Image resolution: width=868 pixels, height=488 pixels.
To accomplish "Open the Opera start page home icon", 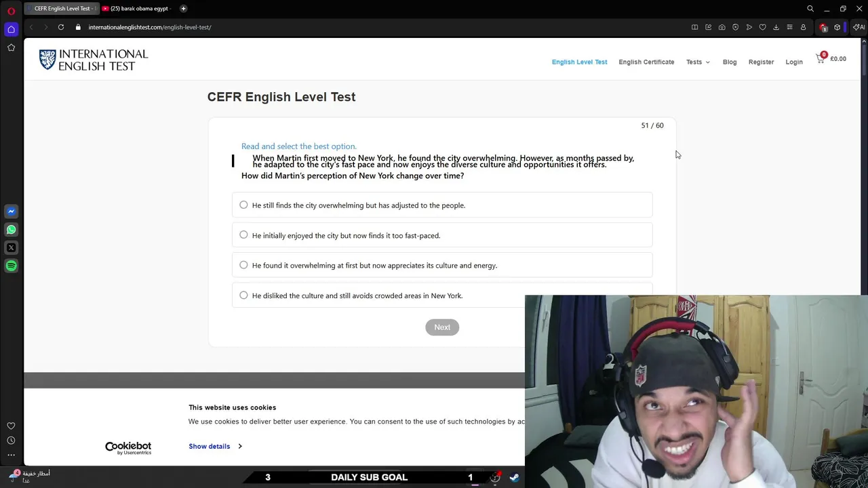I will coord(11,29).
